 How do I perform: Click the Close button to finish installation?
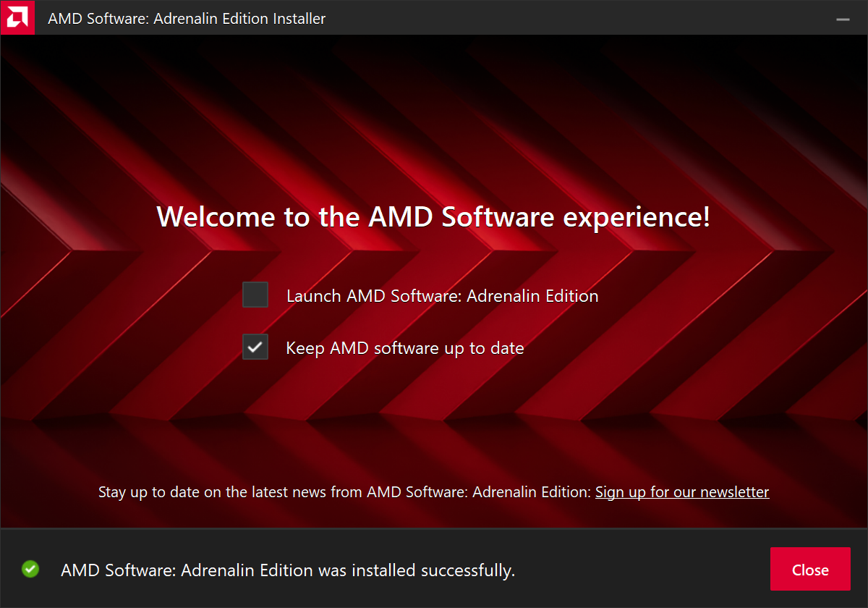pos(809,569)
